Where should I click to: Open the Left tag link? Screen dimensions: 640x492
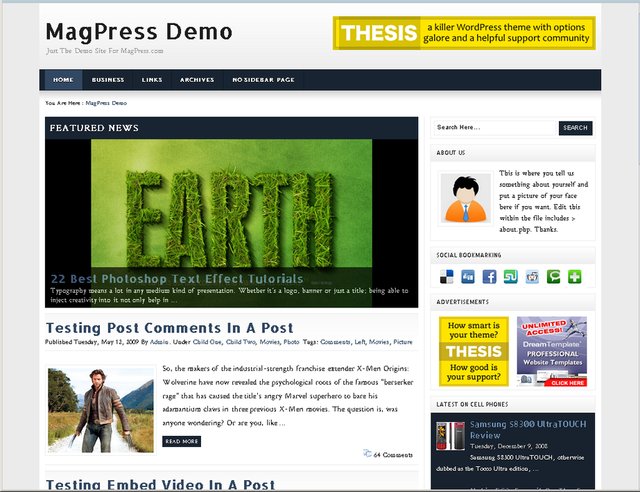[360, 342]
